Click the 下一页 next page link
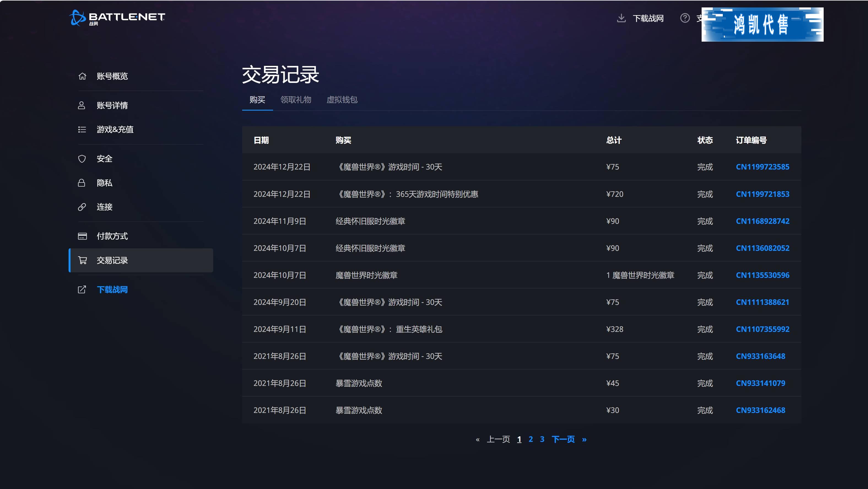The width and height of the screenshot is (868, 489). 563,439
